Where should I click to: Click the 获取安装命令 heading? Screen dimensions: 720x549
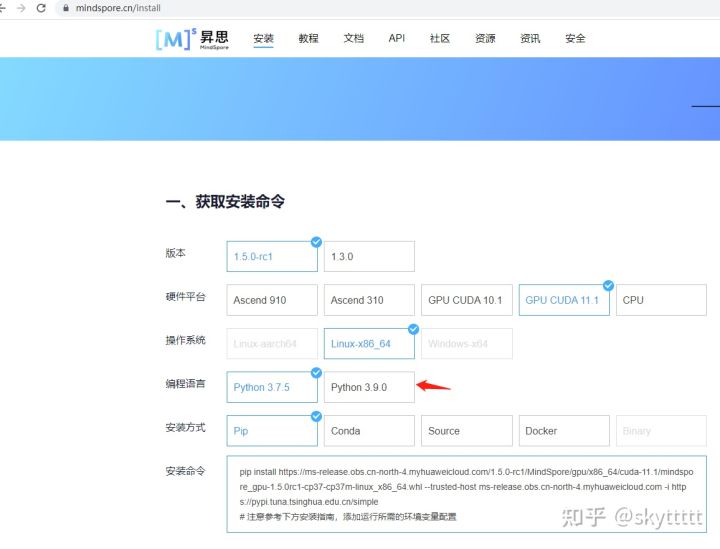point(225,201)
